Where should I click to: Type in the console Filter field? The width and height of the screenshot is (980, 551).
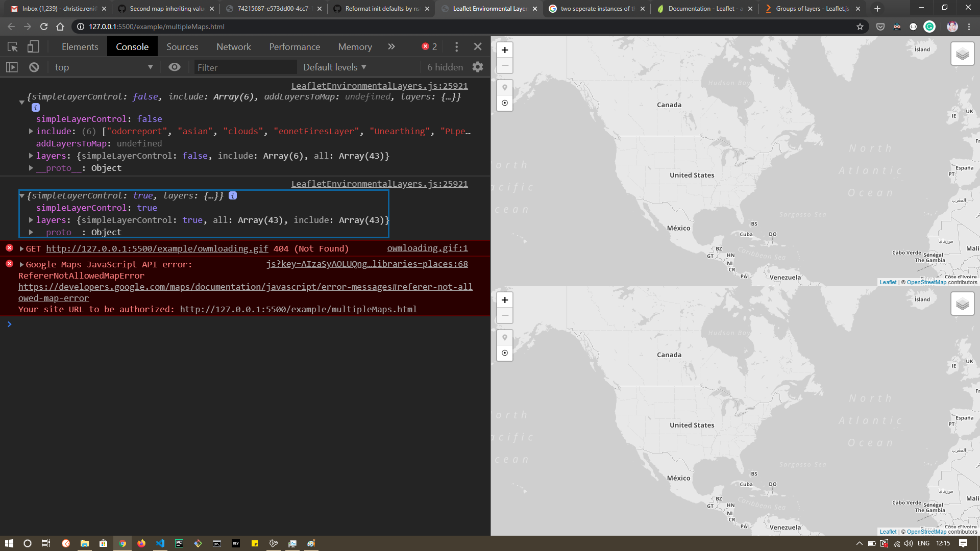point(245,67)
